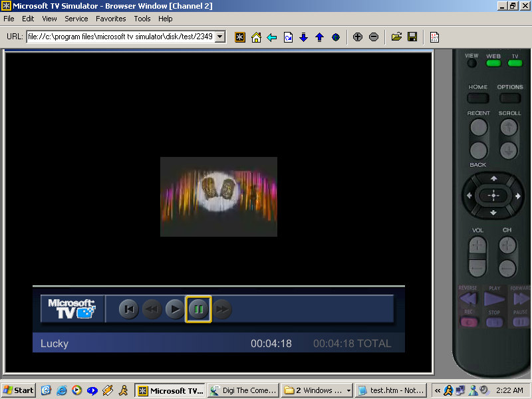Zoom out with the minus circle icon
Screen dimensions: 532x399
[374, 37]
